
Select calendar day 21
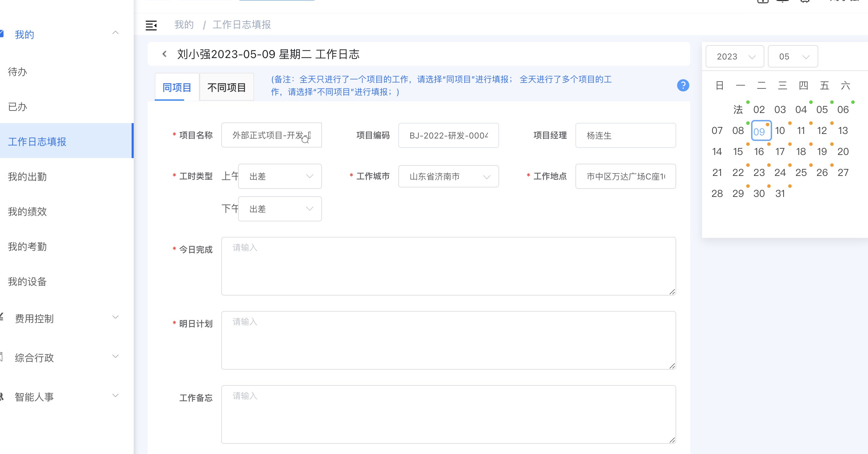[x=717, y=172]
